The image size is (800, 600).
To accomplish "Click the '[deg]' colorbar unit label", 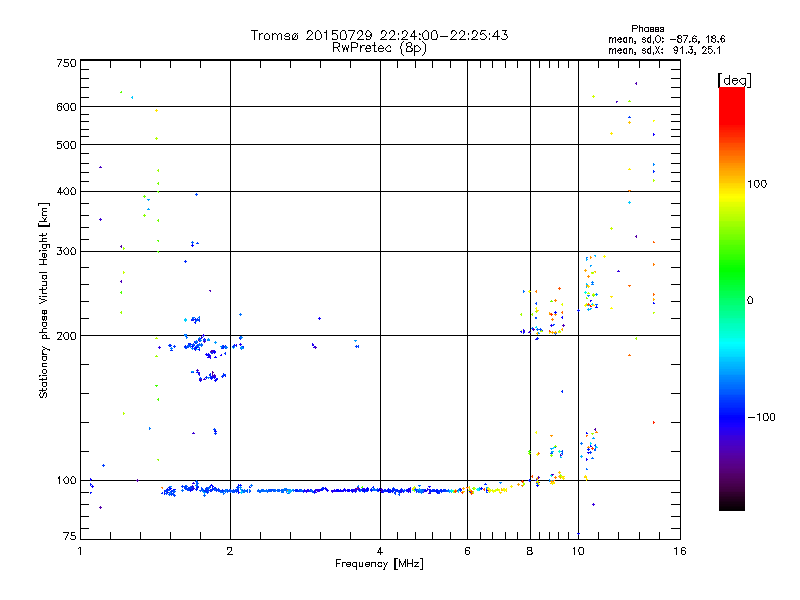I will pos(734,80).
